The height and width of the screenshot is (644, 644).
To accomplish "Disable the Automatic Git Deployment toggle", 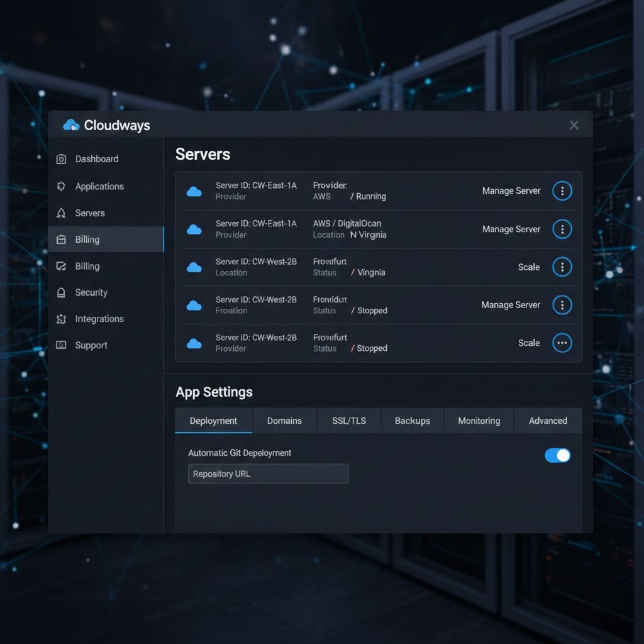I will click(x=557, y=455).
